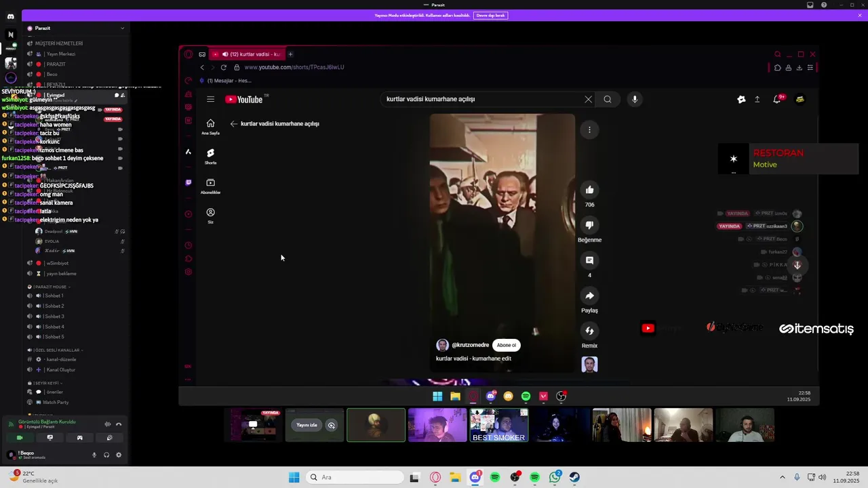Toggle noise suppression waveform icon
The image size is (868, 488).
107,424
